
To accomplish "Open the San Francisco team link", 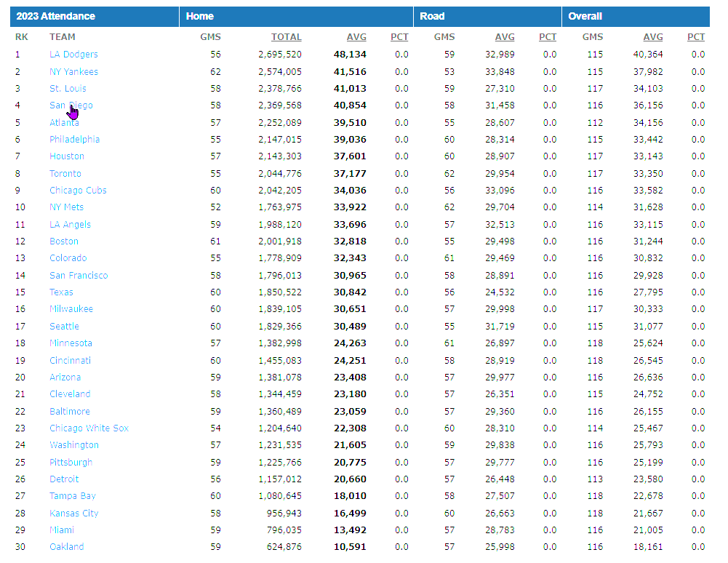I will click(x=79, y=276).
